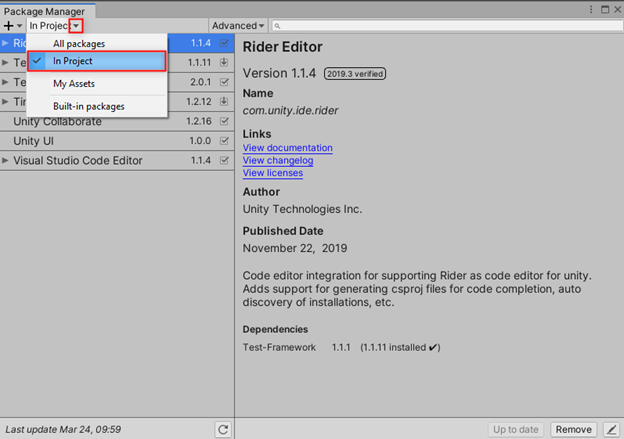Click the Version 1.1.4 label in details
624x439 pixels.
(x=279, y=73)
